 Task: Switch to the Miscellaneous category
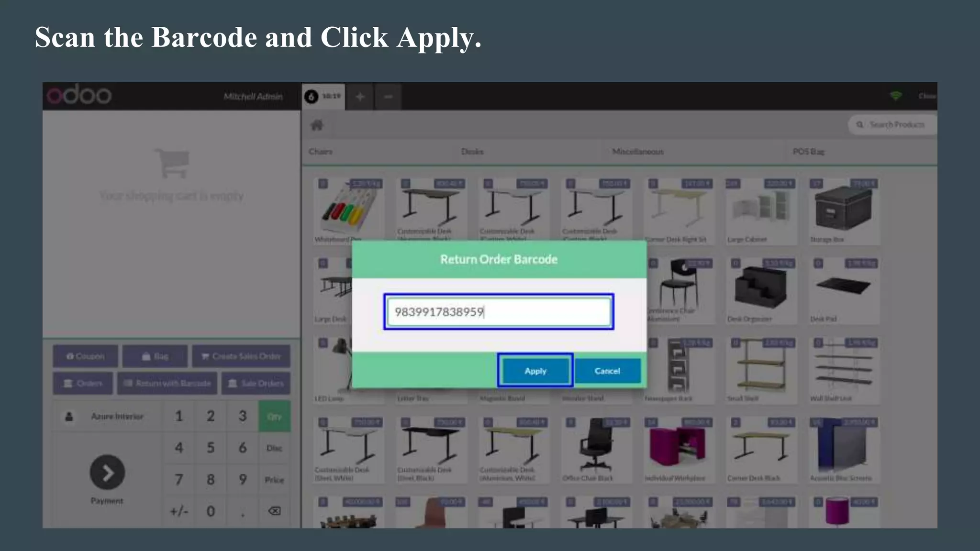click(x=637, y=152)
